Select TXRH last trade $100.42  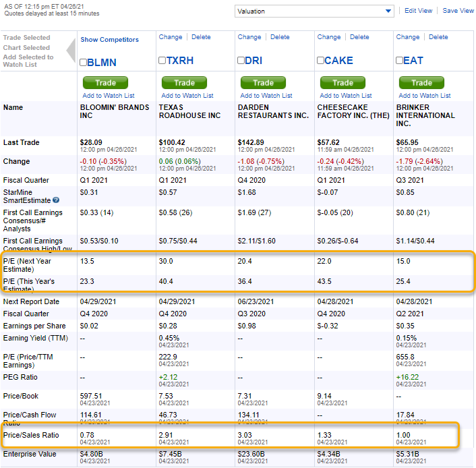[x=172, y=142]
